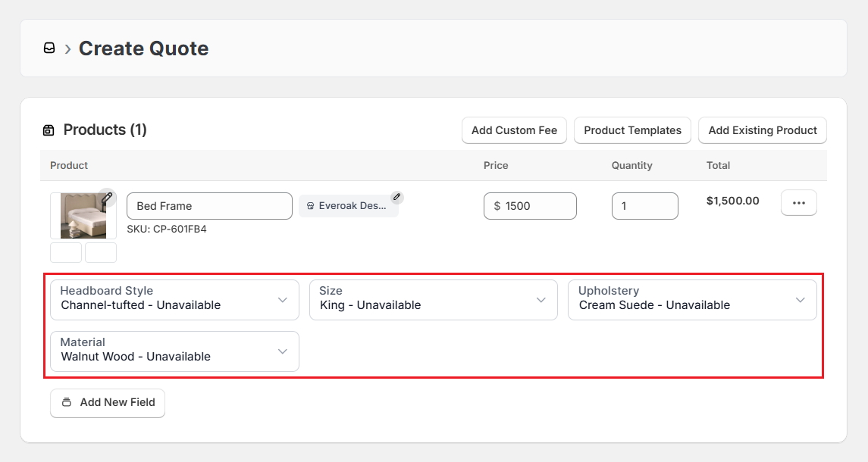Click the Add Custom Fee button
This screenshot has height=462, width=868.
click(x=514, y=130)
